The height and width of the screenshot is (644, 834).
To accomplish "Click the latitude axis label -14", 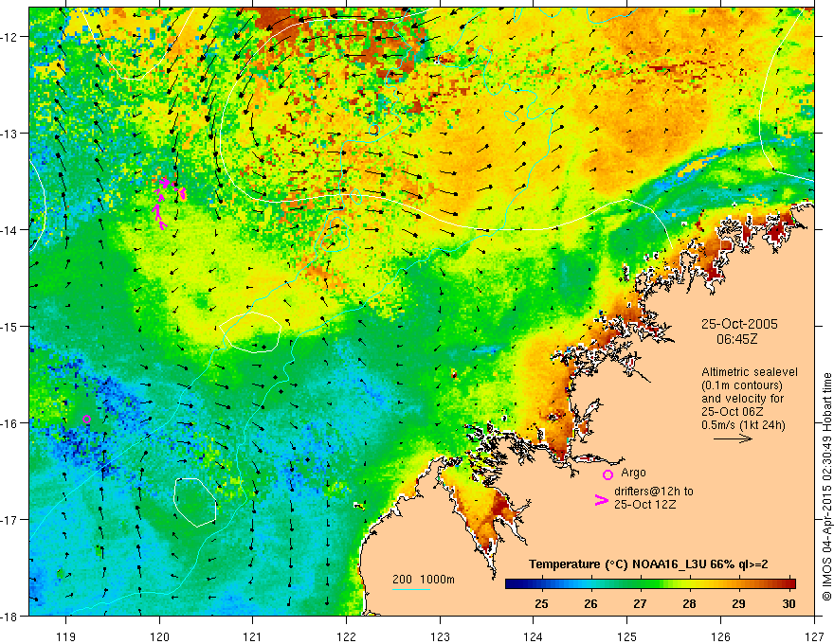I will pyautogui.click(x=9, y=230).
